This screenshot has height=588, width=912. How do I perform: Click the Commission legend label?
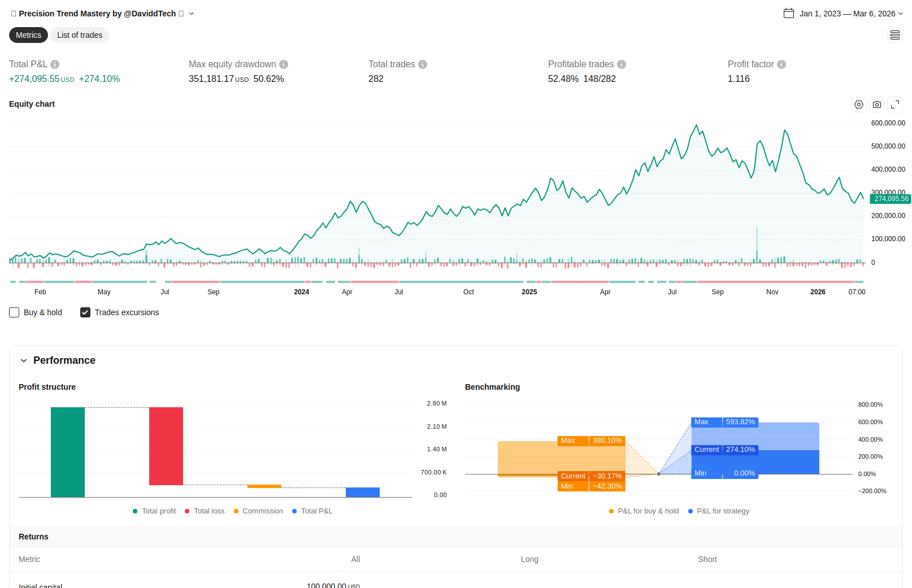coord(262,511)
